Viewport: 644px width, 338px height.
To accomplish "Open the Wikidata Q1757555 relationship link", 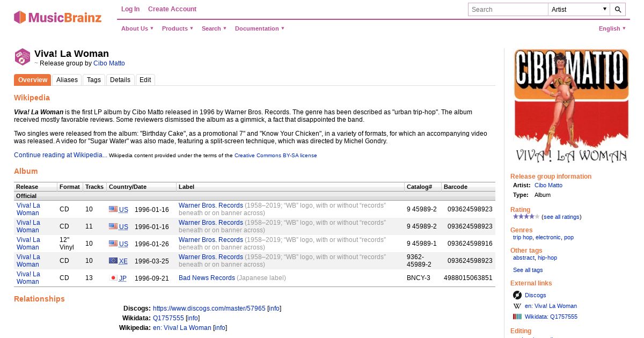I will (x=169, y=318).
